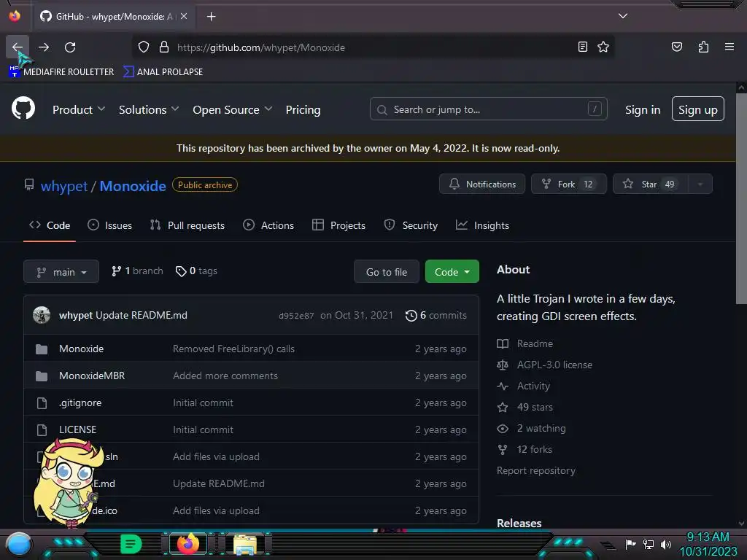Open the Monoxide folder
The width and height of the screenshot is (747, 560).
[x=82, y=349]
